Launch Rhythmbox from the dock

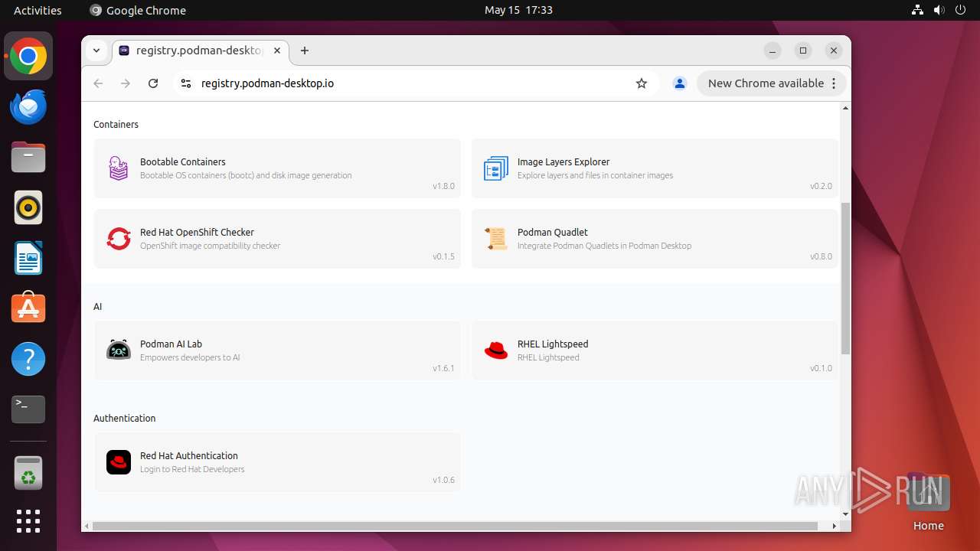click(x=28, y=207)
